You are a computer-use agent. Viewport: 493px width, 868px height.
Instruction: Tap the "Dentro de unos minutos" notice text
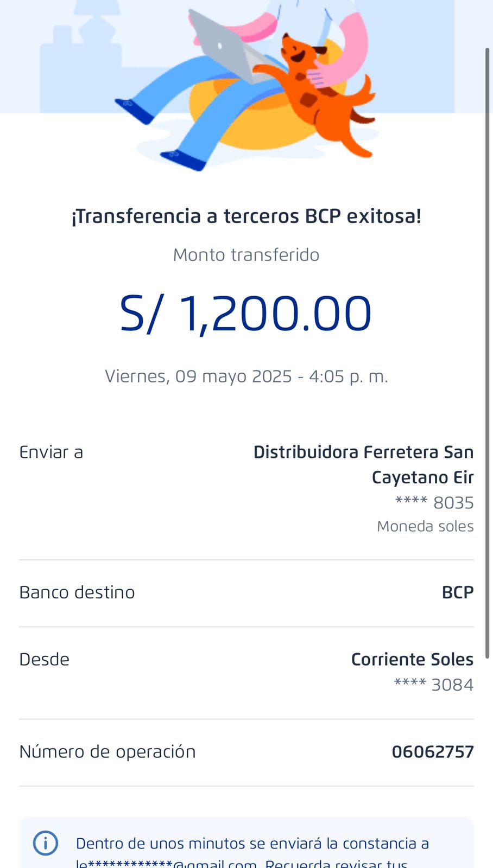(x=252, y=844)
